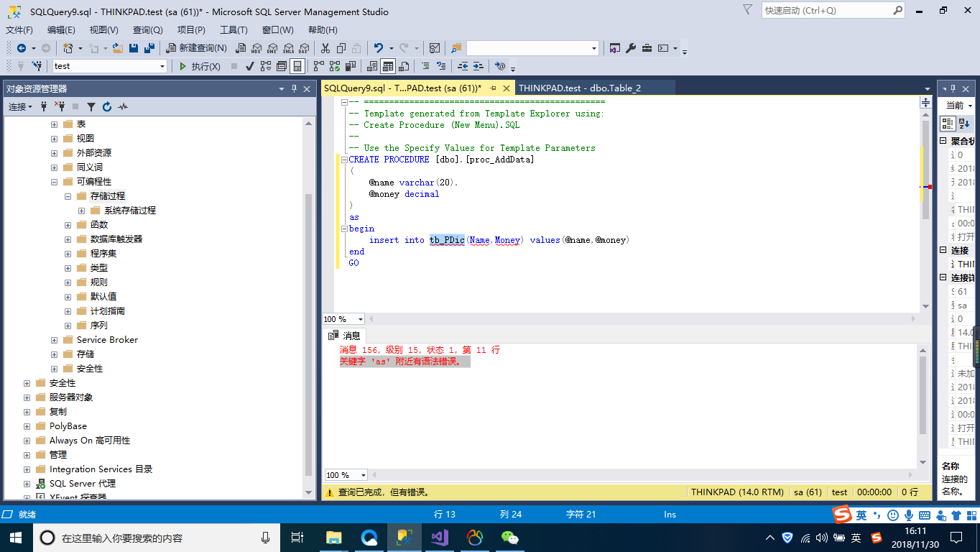Open a new DMX query
Image resolution: width=980 pixels, height=552 pixels.
point(272,48)
